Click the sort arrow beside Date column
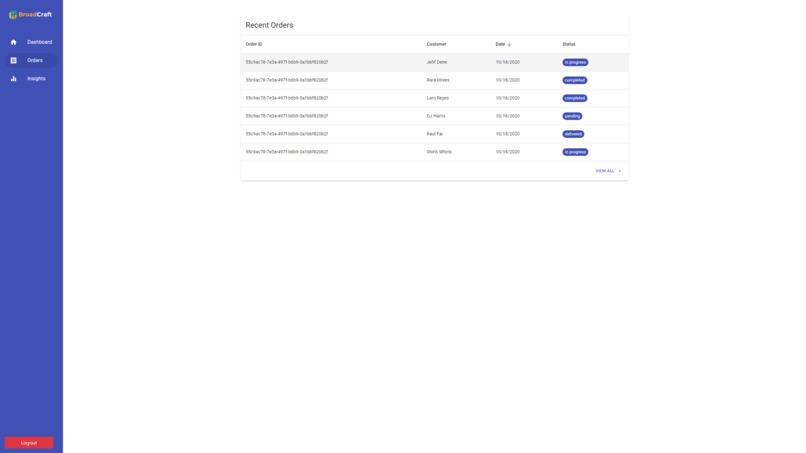The height and width of the screenshot is (453, 806). (509, 44)
